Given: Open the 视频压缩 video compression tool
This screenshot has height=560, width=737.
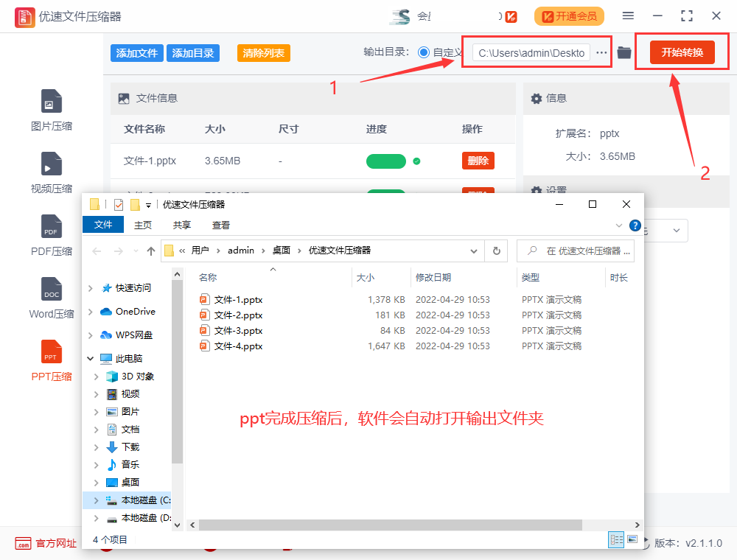Looking at the screenshot, I should [x=52, y=172].
